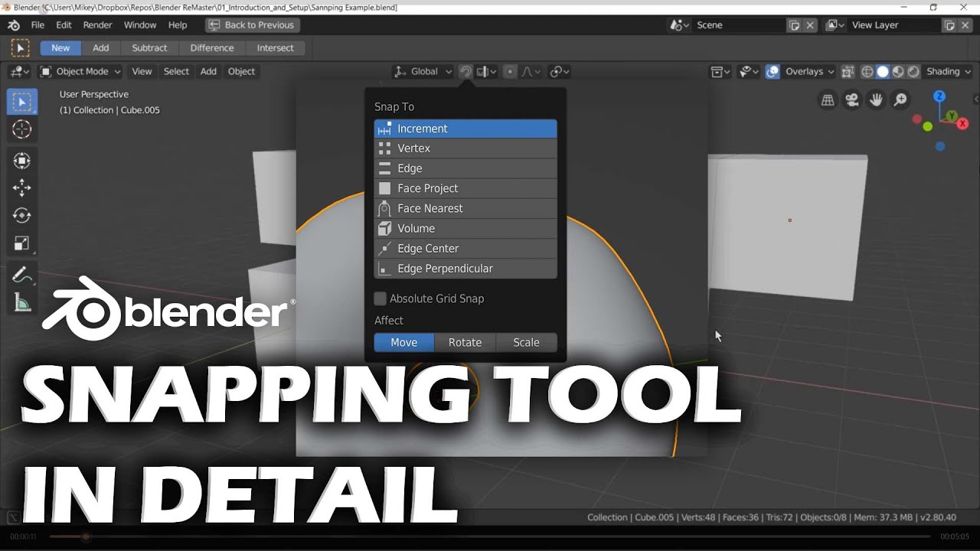Open the Help menu
The width and height of the screenshot is (980, 551).
(178, 25)
